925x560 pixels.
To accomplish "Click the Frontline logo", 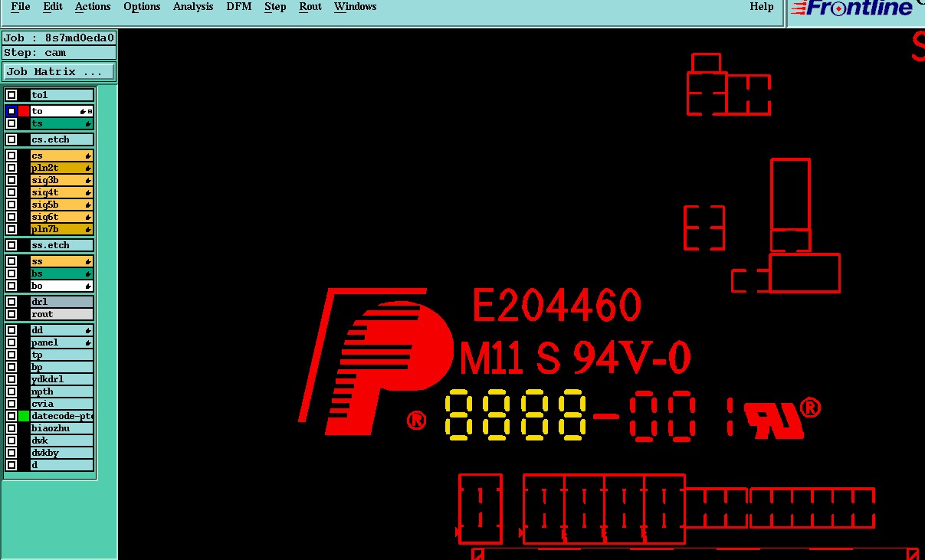I will [x=852, y=8].
